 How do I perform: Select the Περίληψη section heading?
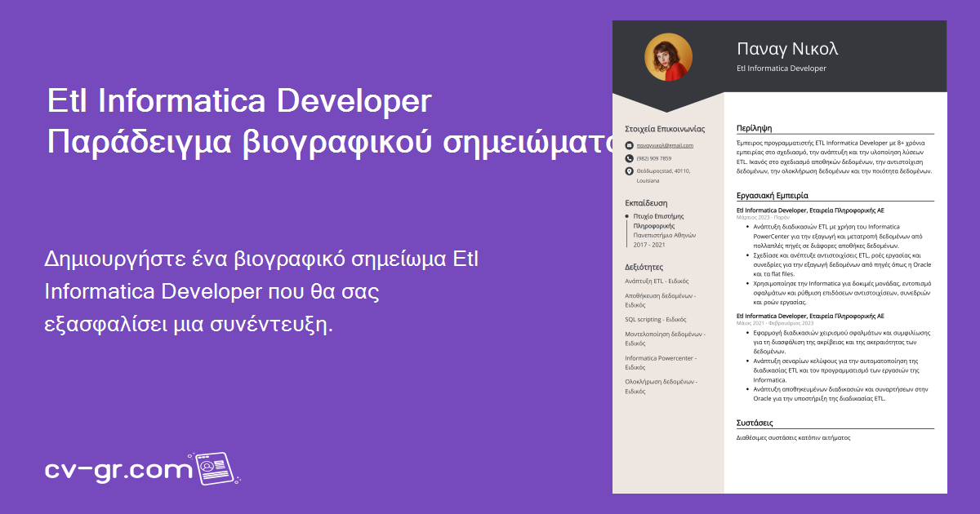click(x=754, y=128)
